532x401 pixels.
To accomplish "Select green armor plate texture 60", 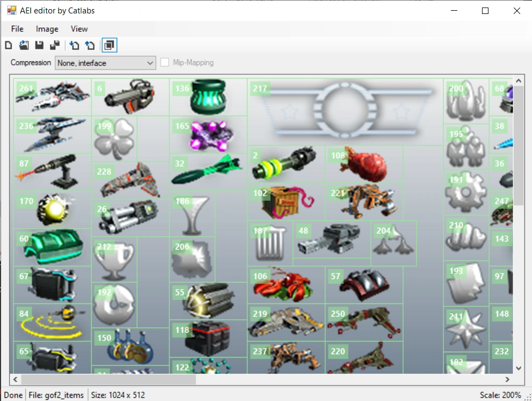I will click(x=52, y=247).
